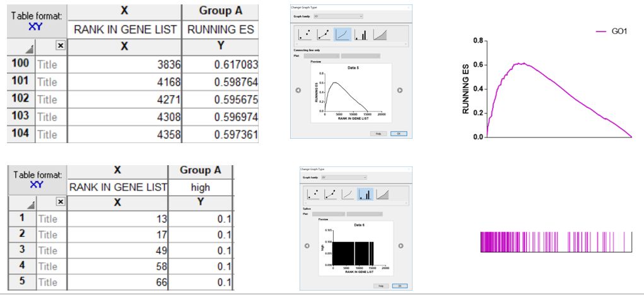Open Graph family dropdown in Data 5 dialog
Viewport: 644px width, 295px height.
(338, 16)
